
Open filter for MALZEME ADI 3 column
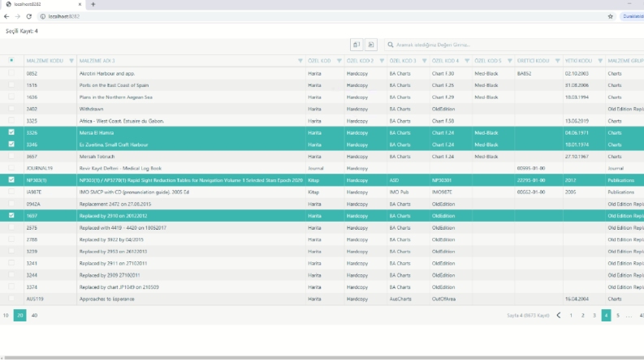[300, 61]
